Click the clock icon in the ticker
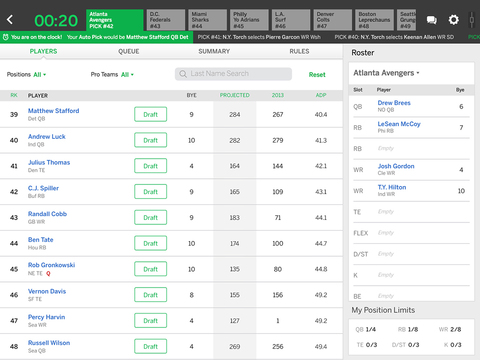 [x=6, y=37]
